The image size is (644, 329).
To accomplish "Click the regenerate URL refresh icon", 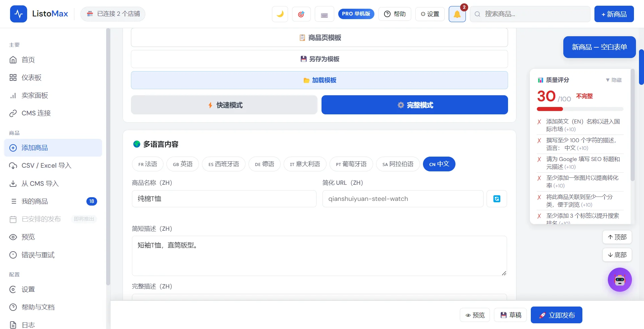I will tap(497, 199).
